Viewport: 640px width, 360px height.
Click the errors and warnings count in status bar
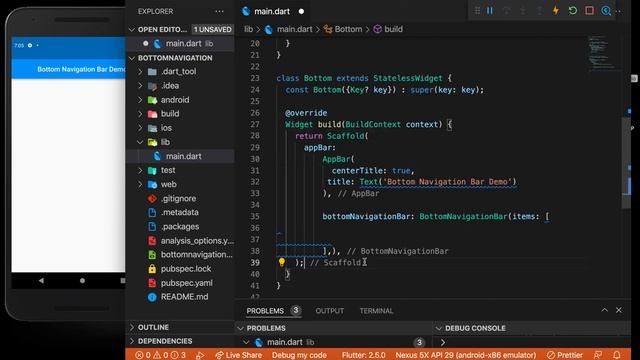(x=160, y=355)
